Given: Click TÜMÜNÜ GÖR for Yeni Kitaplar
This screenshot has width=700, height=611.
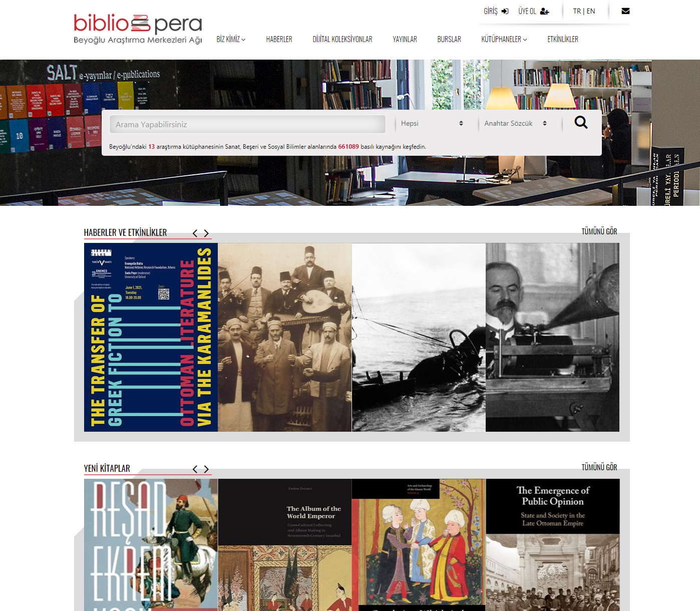Looking at the screenshot, I should [x=599, y=467].
